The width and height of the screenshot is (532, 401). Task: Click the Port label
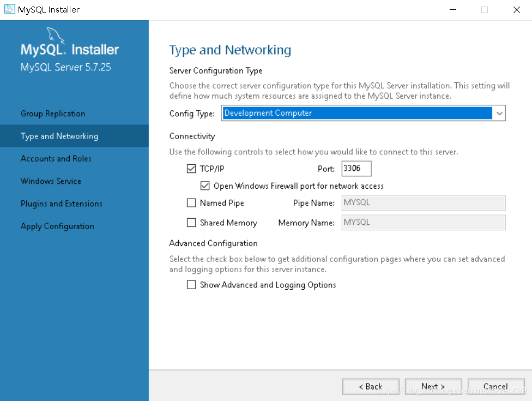(326, 169)
